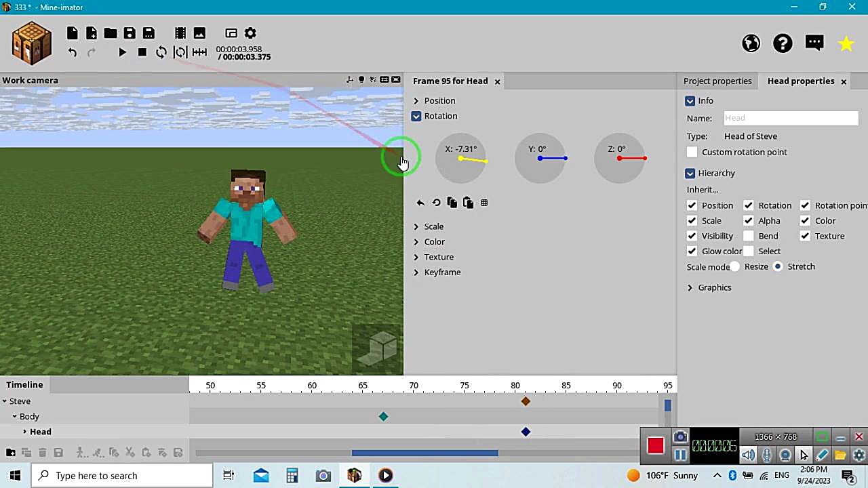Create a new project with the blank file icon
Image resolution: width=868 pixels, height=488 pixels.
pos(72,33)
